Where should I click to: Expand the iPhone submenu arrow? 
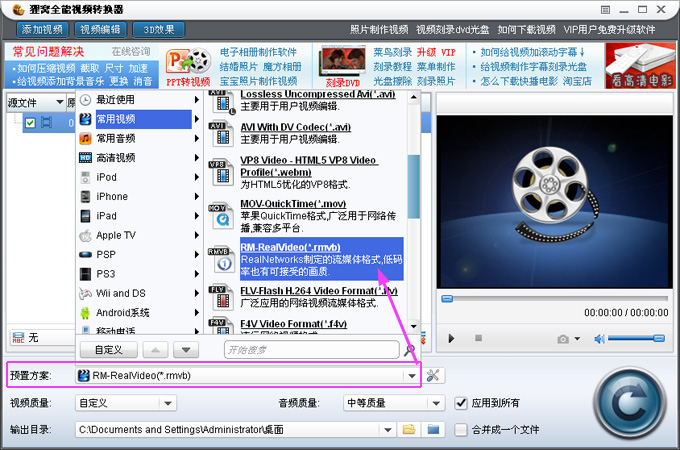(x=196, y=196)
